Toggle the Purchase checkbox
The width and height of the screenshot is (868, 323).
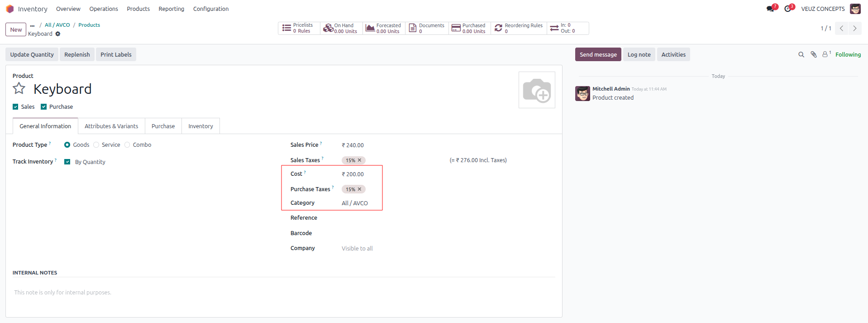[x=43, y=107]
